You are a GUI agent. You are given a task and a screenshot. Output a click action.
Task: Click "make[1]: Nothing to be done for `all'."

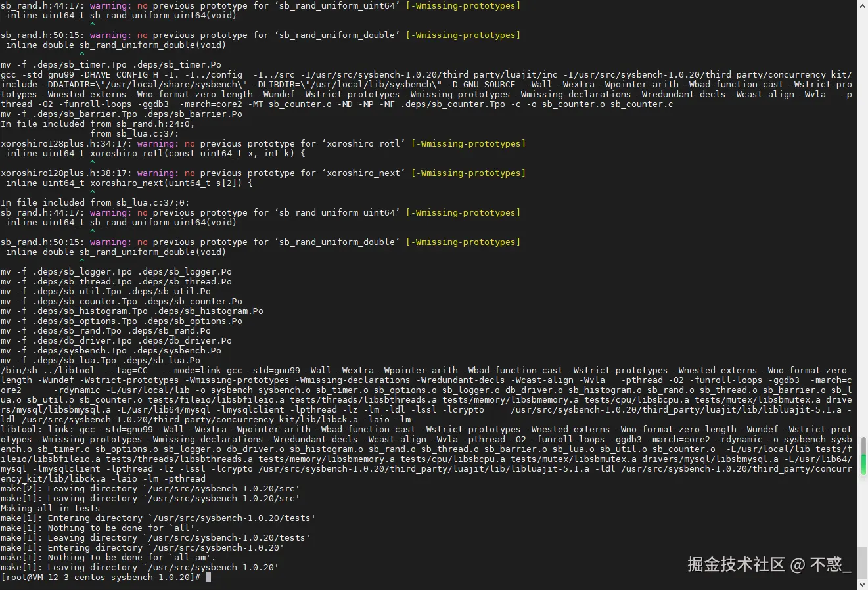pos(101,528)
